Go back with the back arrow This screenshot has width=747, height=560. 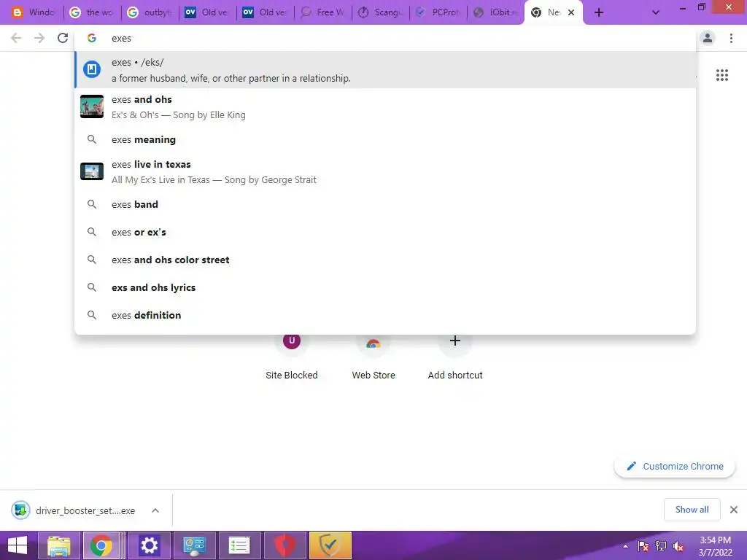click(16, 38)
